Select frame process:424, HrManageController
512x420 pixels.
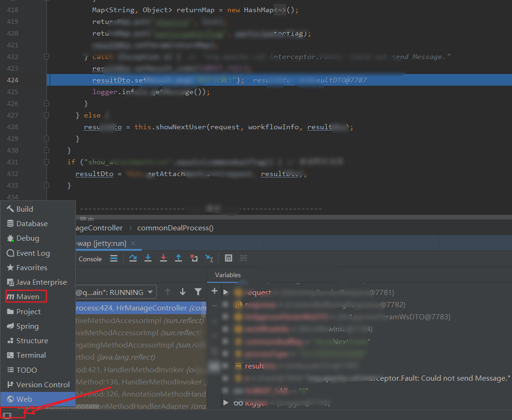coord(141,308)
